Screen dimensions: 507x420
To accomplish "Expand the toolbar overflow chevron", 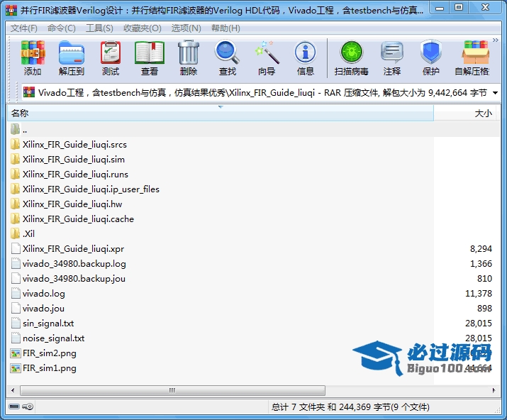I will (496, 40).
